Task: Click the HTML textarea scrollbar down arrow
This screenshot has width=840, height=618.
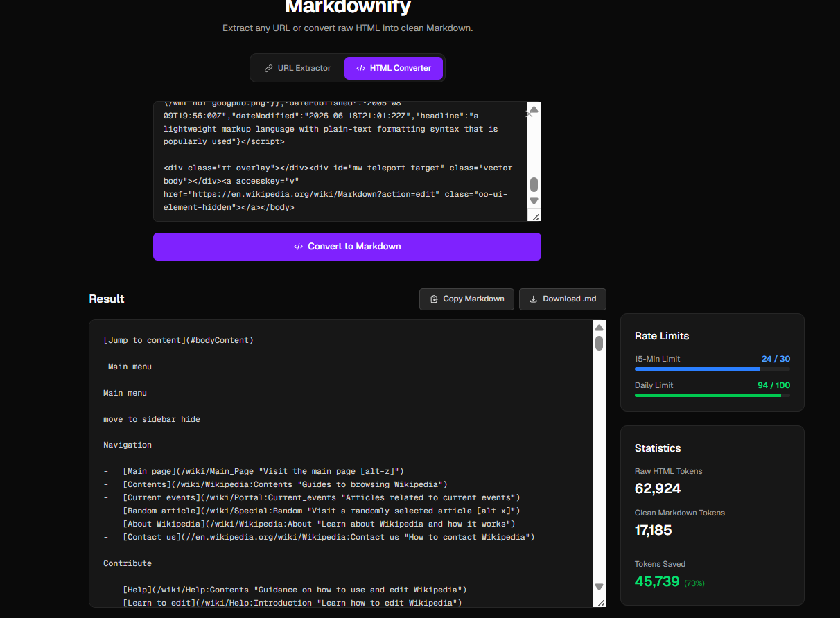Action: tap(534, 201)
